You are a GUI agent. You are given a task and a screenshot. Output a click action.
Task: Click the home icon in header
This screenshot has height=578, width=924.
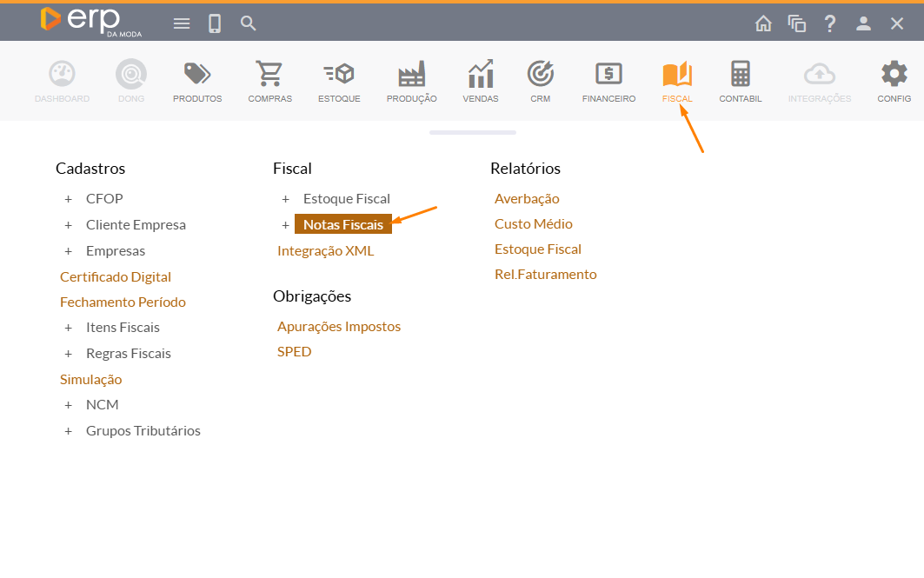click(763, 23)
